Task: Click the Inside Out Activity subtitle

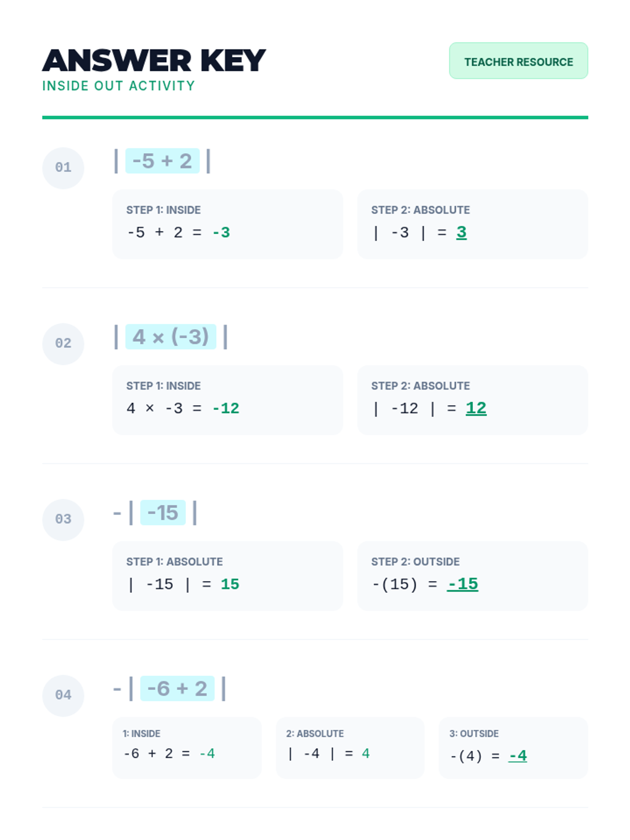Action: click(119, 86)
